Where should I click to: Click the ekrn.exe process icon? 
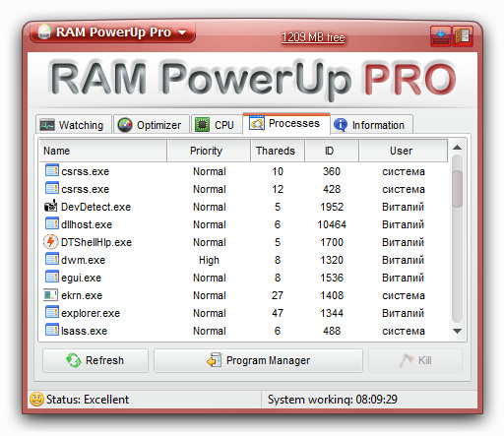point(51,294)
